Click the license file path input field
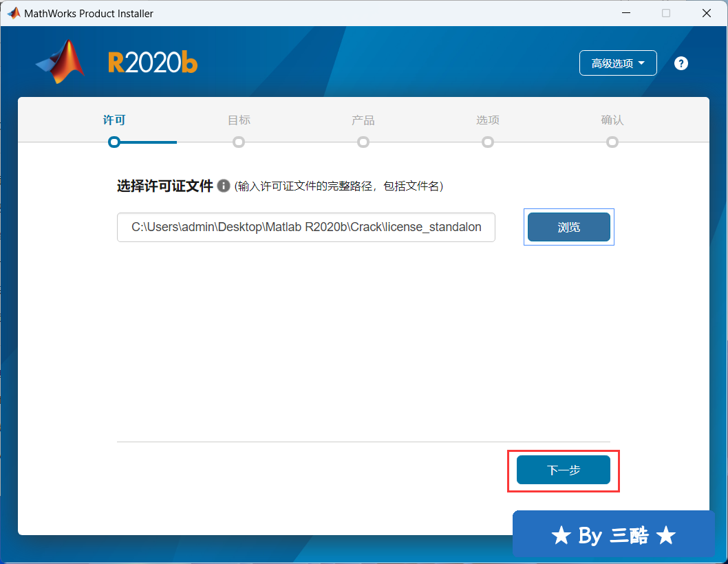Viewport: 728px width, 564px height. [306, 227]
